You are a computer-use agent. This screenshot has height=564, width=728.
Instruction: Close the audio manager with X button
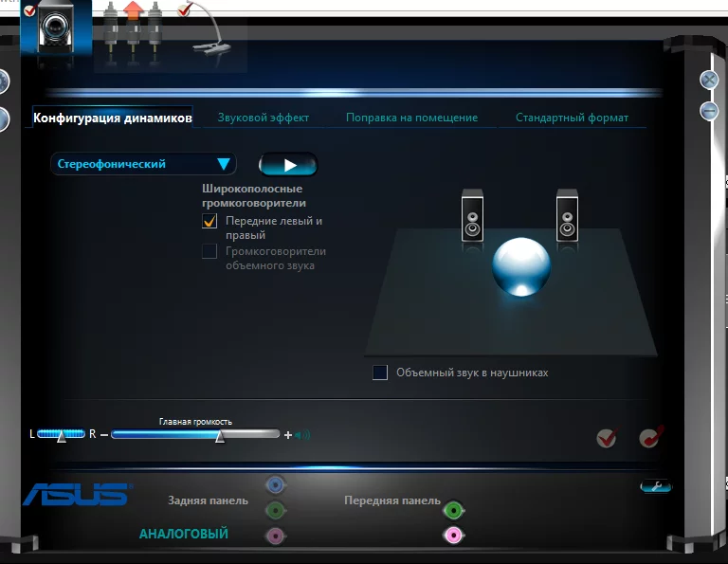coord(709,80)
